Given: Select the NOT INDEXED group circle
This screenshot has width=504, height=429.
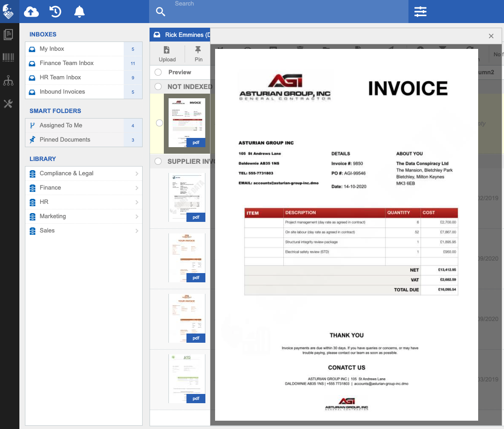Looking at the screenshot, I should click(158, 86).
